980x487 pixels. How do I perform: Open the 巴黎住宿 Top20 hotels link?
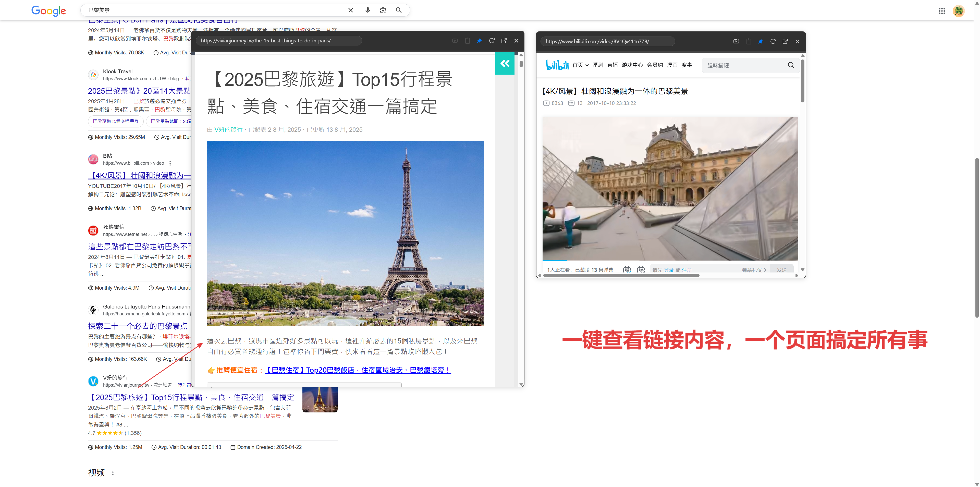(357, 370)
